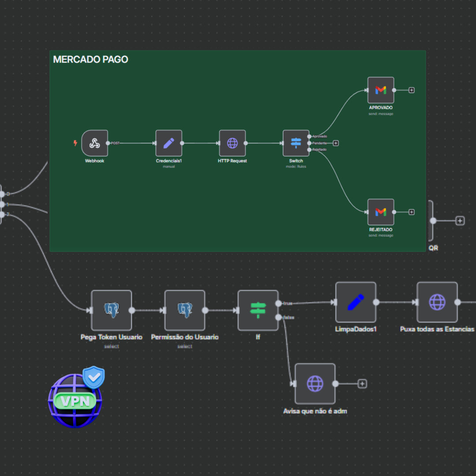Select the Switch rules node

296,143
